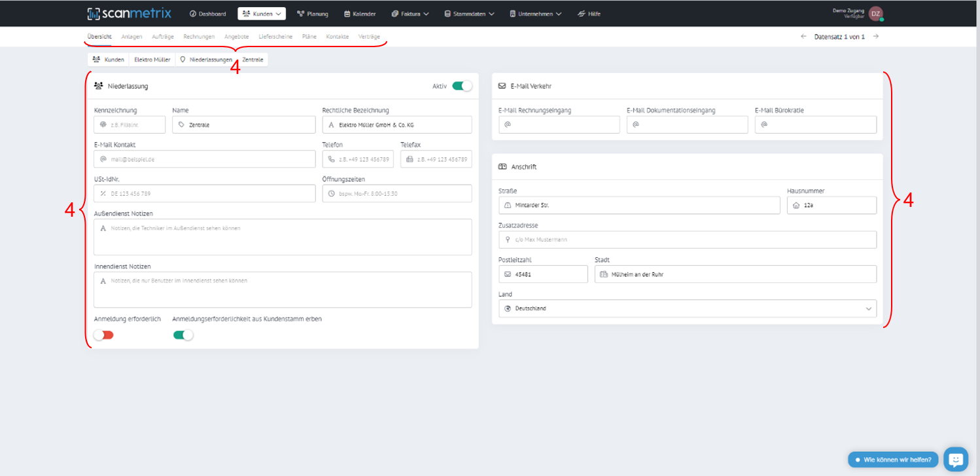Click the globe icon in Land
The width and height of the screenshot is (980, 476).
click(x=507, y=308)
